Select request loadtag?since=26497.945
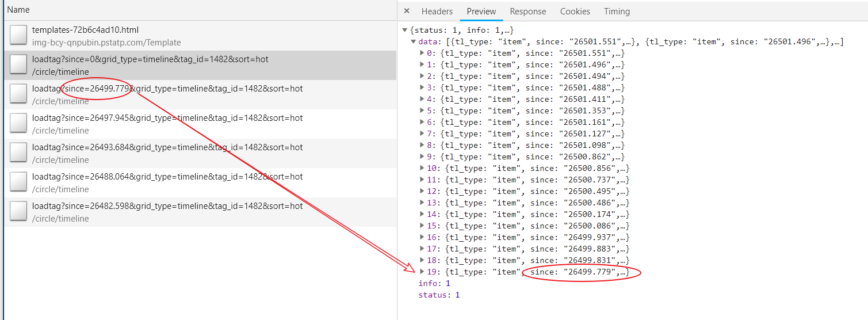Viewport: 868px width, 320px height. pyautogui.click(x=200, y=124)
